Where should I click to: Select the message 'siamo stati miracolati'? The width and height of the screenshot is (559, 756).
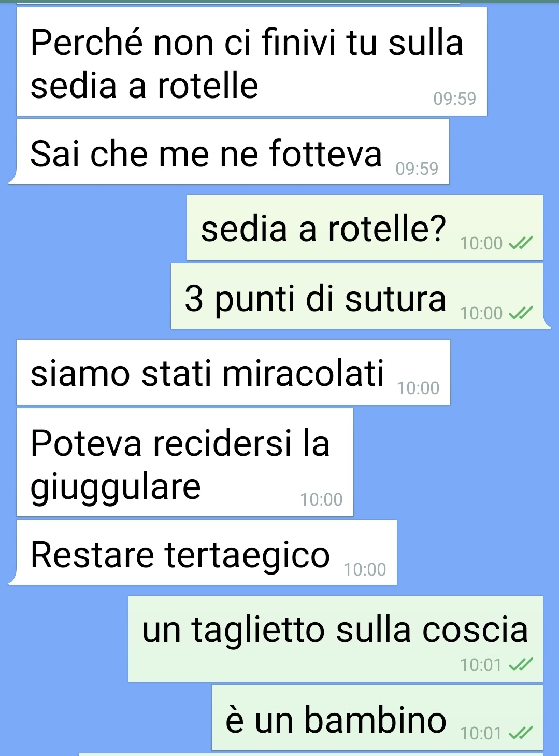pyautogui.click(x=233, y=372)
